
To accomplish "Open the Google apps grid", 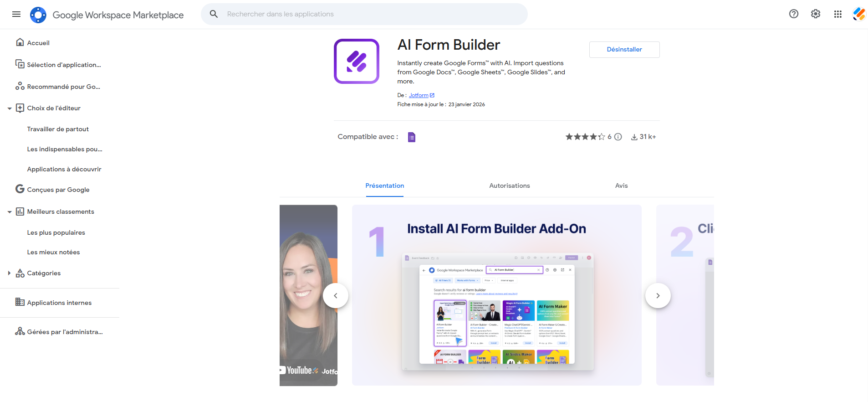I will click(x=838, y=14).
